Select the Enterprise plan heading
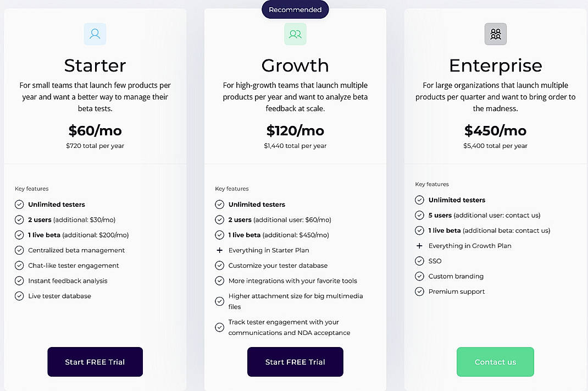Image resolution: width=588 pixels, height=391 pixels. click(x=495, y=65)
